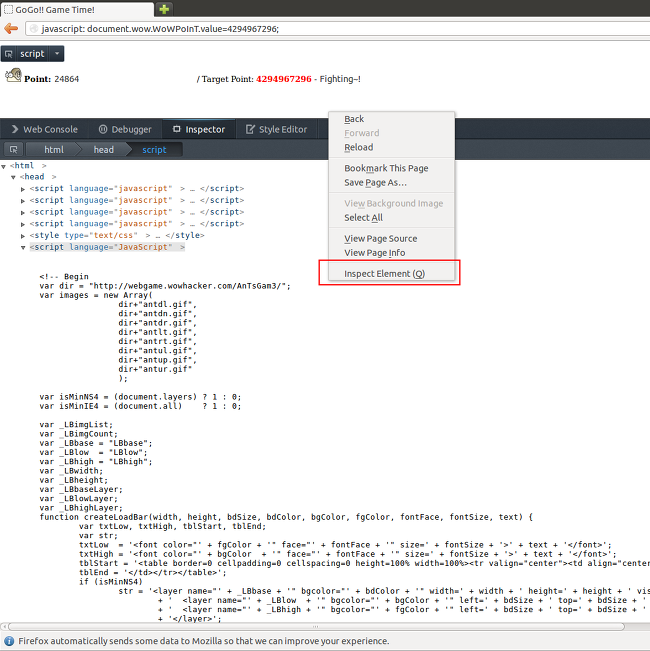This screenshot has width=650, height=651.
Task: Click the ant icon beside Point
Action: (13, 76)
